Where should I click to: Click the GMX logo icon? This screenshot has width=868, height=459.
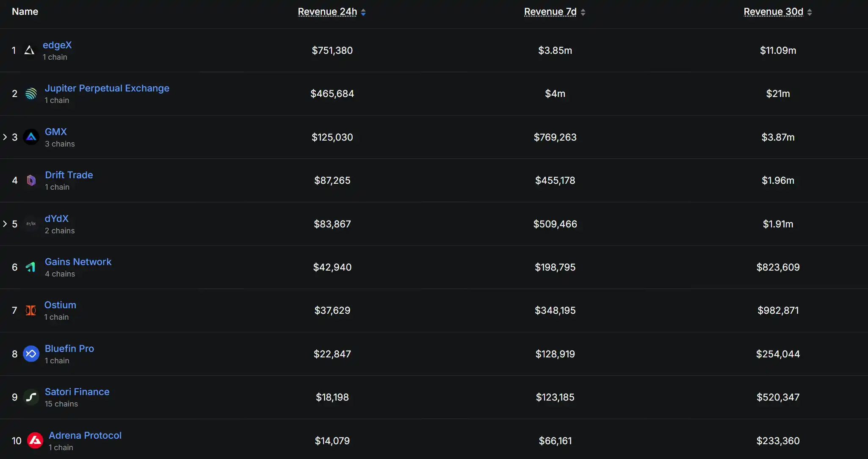point(31,137)
